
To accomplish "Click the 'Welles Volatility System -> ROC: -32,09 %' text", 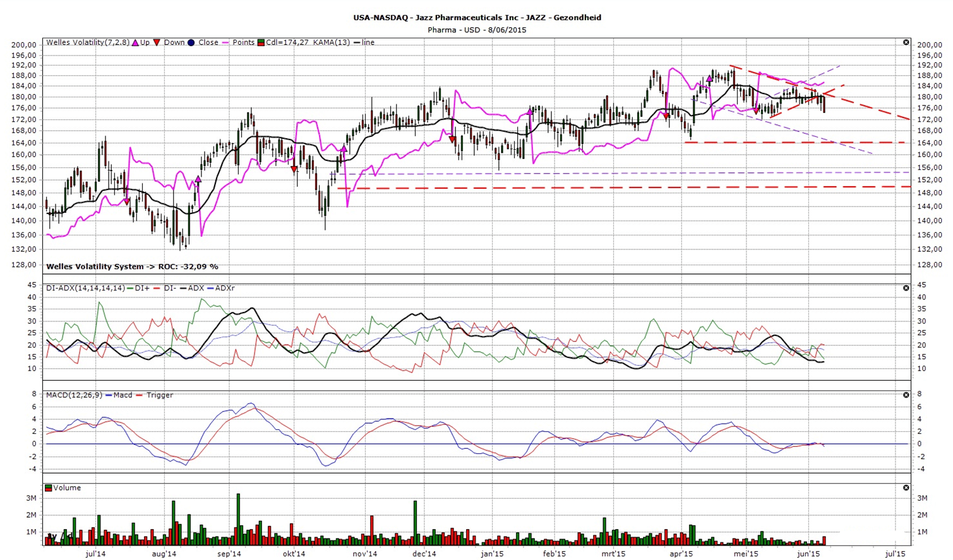I will [x=132, y=266].
